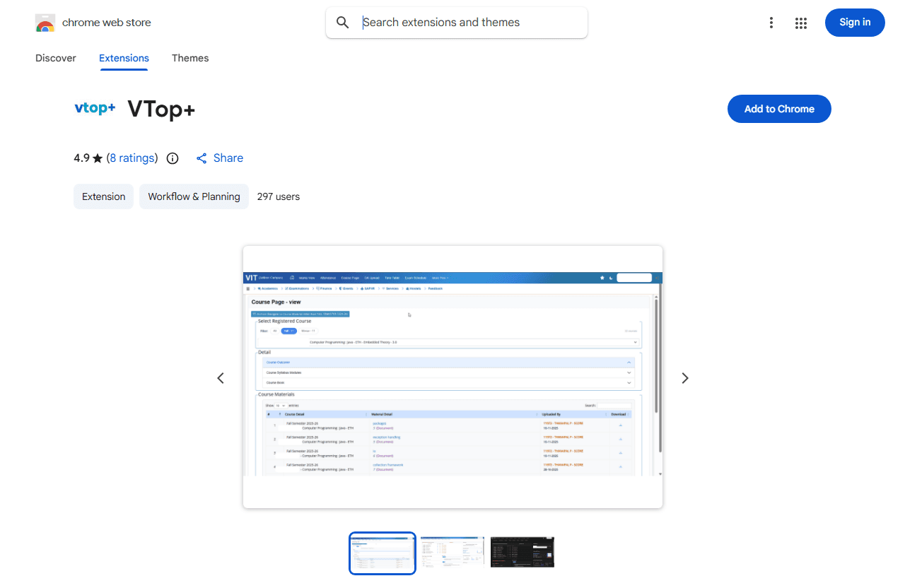Screen dimensions: 905x588
Task: Select the Extension category chip
Action: coord(103,196)
